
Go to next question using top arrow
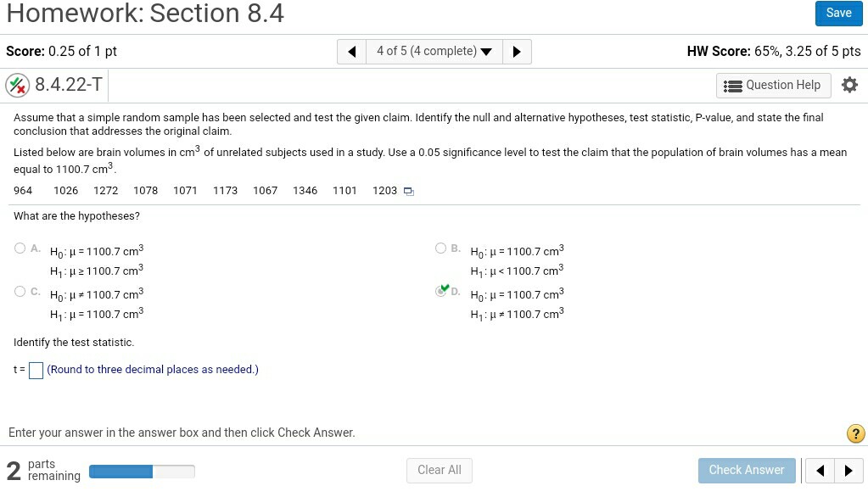(x=517, y=52)
